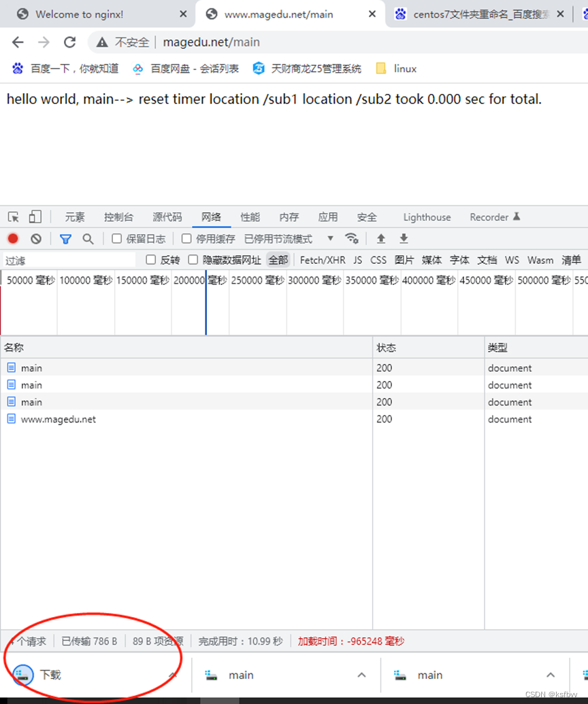Image resolution: width=588 pixels, height=704 pixels.
Task: Open the 已停用节流模式 throttling dropdown
Action: [x=289, y=239]
